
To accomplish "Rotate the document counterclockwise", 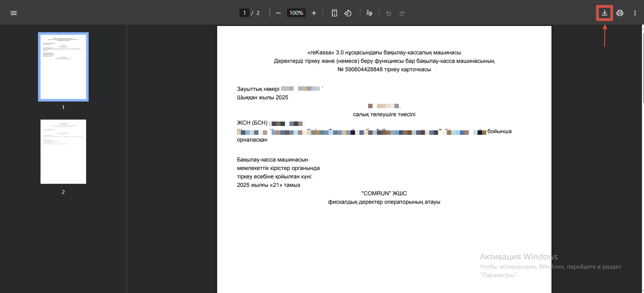I will [348, 13].
